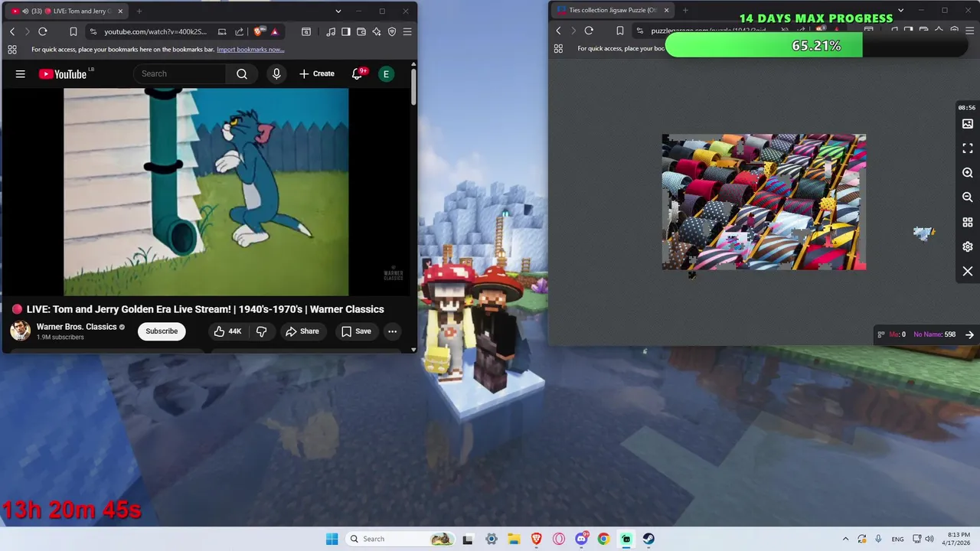Show hidden system tray icons

(x=845, y=539)
